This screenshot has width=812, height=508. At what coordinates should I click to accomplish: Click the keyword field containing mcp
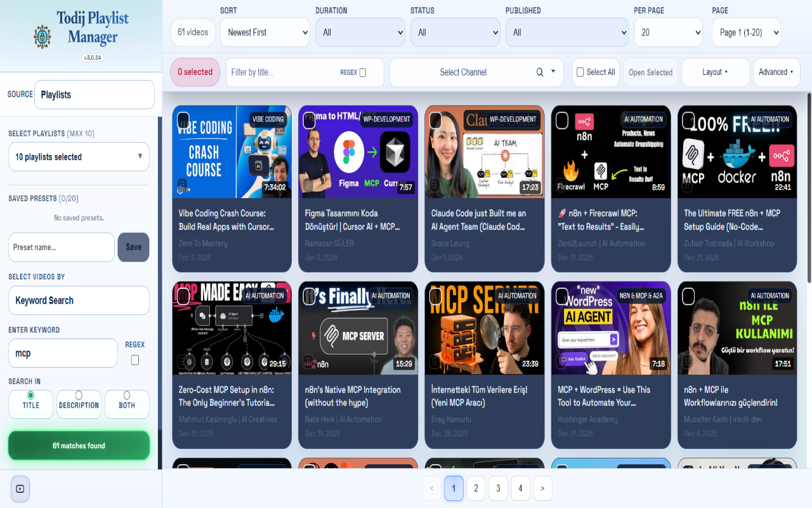tap(63, 353)
